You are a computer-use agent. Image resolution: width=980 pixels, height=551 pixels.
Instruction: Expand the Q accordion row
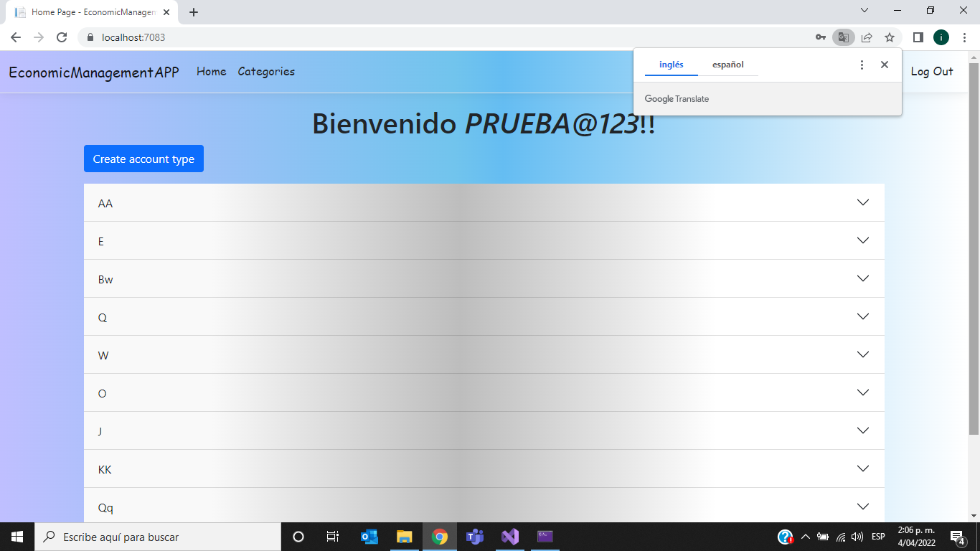click(x=484, y=317)
